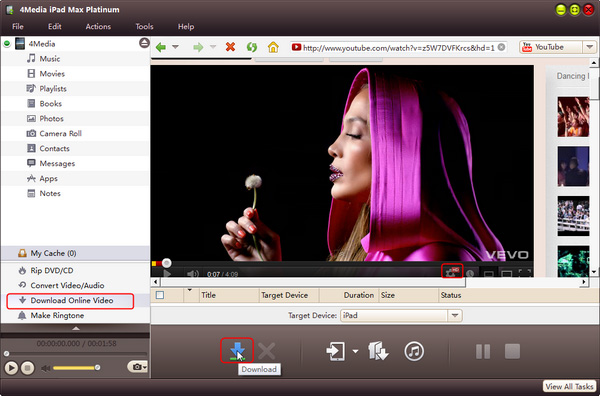The height and width of the screenshot is (396, 600).
Task: Switch YouTube video to fullscreen
Action: pyautogui.click(x=525, y=273)
